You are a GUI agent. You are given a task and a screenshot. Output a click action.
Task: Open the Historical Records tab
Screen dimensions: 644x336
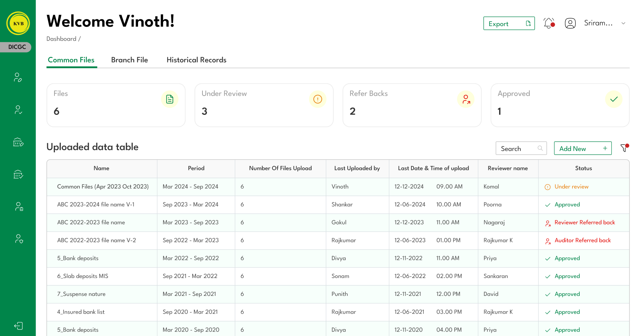(196, 60)
